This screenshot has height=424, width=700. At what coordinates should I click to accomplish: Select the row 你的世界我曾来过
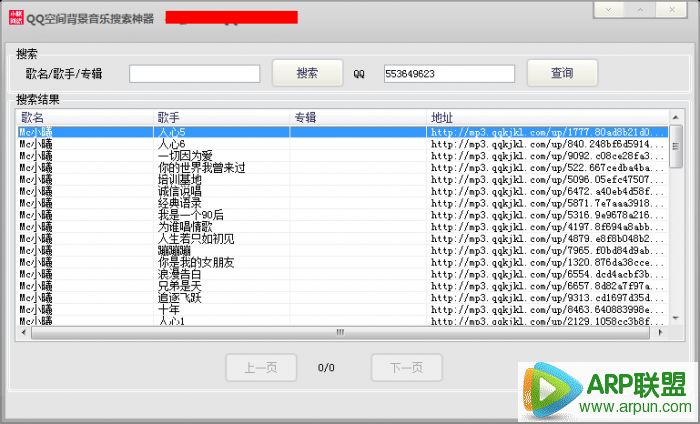tap(342, 168)
